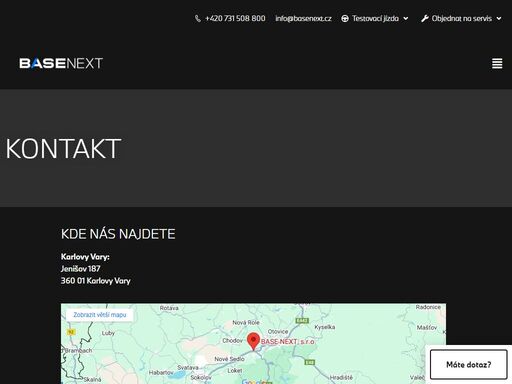
Task: Select the KDE NÁS NAJDETE heading
Action: pos(118,234)
